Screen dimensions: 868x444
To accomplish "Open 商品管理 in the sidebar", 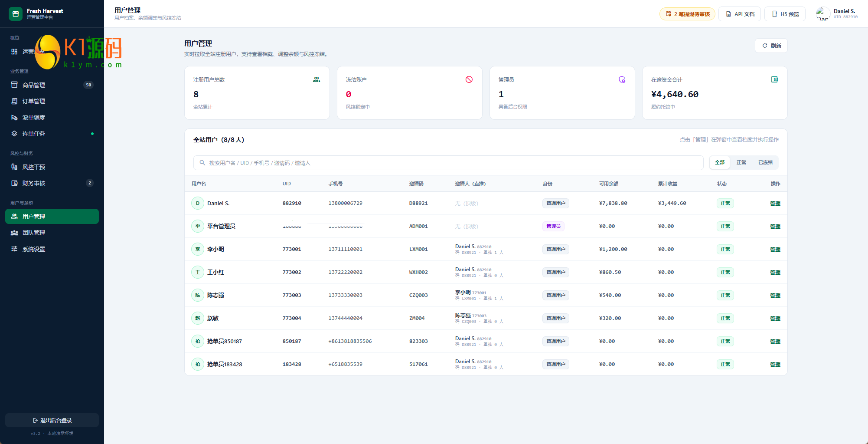I will pyautogui.click(x=52, y=85).
